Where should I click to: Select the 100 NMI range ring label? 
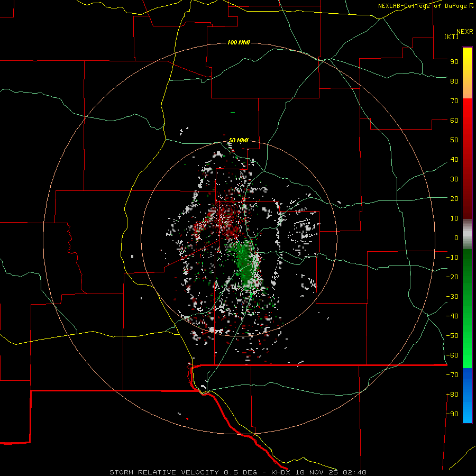pyautogui.click(x=239, y=42)
